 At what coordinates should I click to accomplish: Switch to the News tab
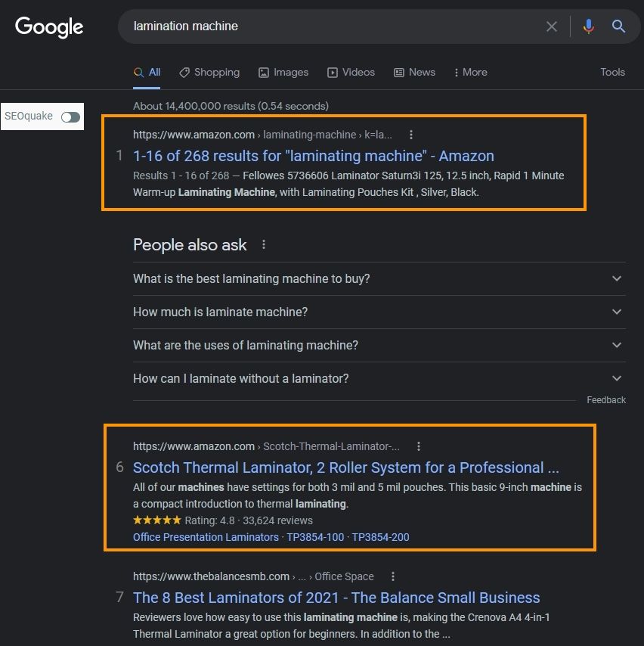(x=415, y=73)
